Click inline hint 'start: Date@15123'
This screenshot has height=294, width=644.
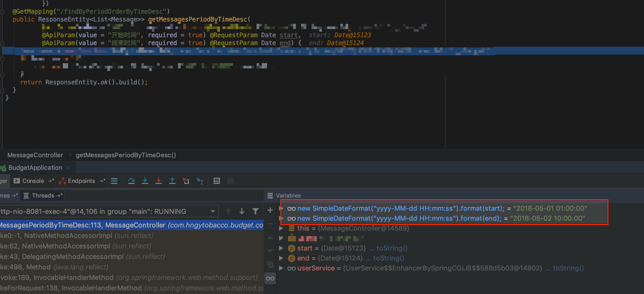pos(340,35)
